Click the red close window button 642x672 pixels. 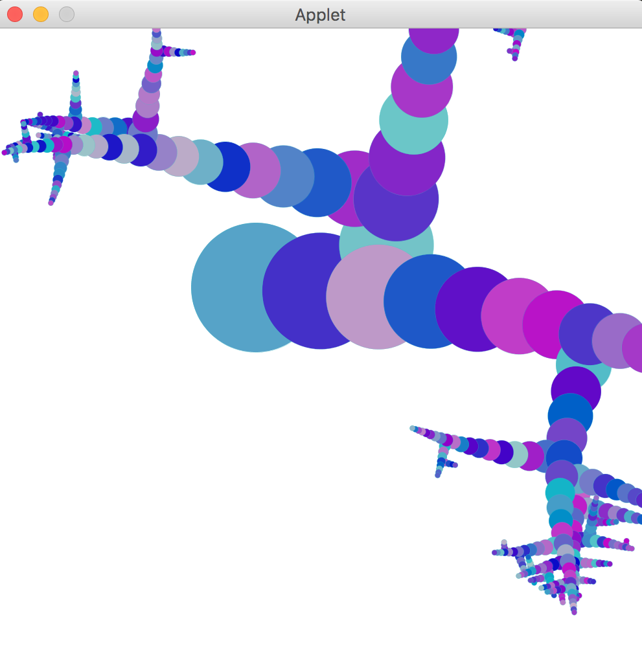pos(14,14)
